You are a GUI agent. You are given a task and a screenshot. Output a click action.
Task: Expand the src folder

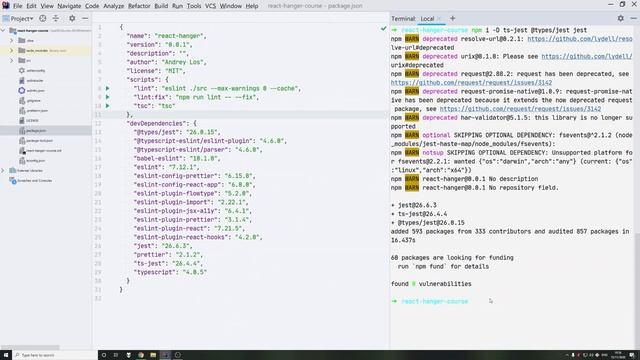point(11,60)
